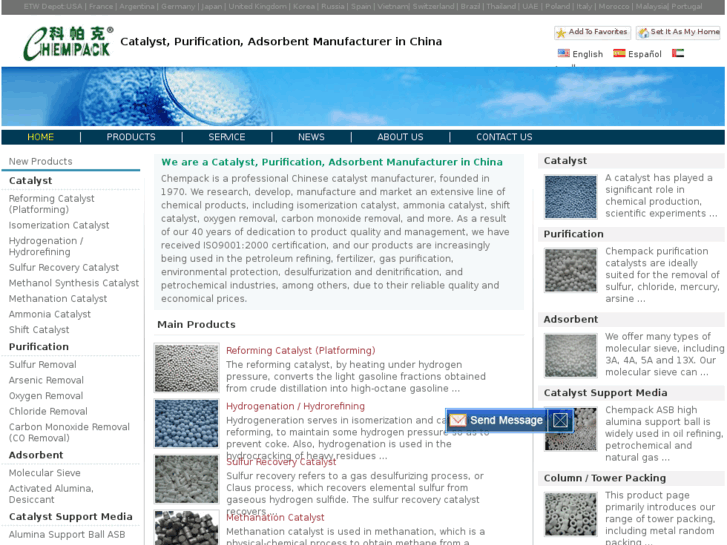Viewport: 727px width, 545px height.
Task: Open the NEWS section
Action: 311,137
